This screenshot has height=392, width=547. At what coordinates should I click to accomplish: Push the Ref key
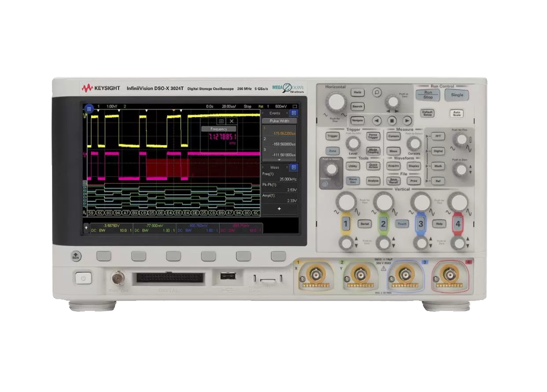(438, 181)
